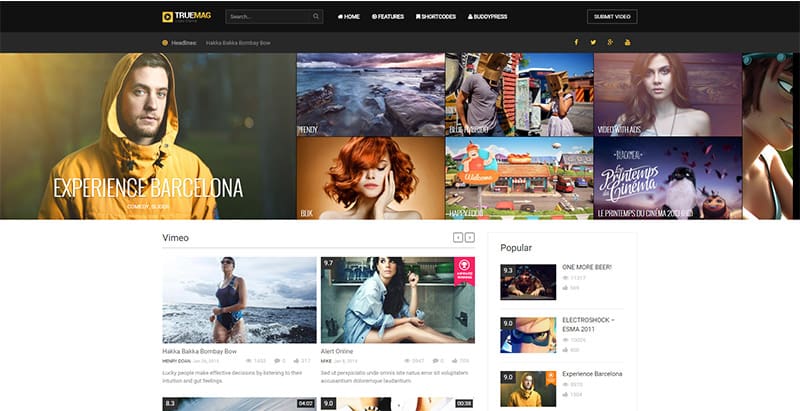Viewport: 800px width, 411px height.
Task: Click comments icon under Hakka Bakka
Action: pyautogui.click(x=277, y=361)
